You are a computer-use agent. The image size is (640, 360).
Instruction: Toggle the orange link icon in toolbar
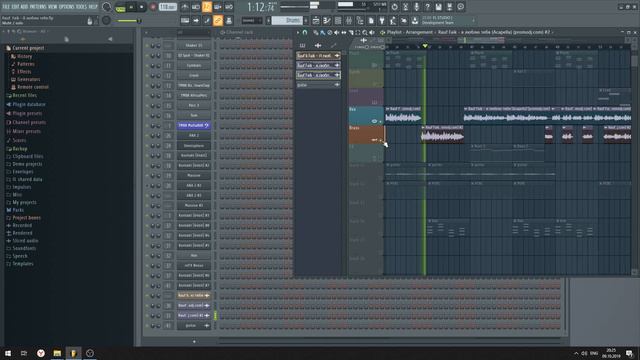(218, 20)
